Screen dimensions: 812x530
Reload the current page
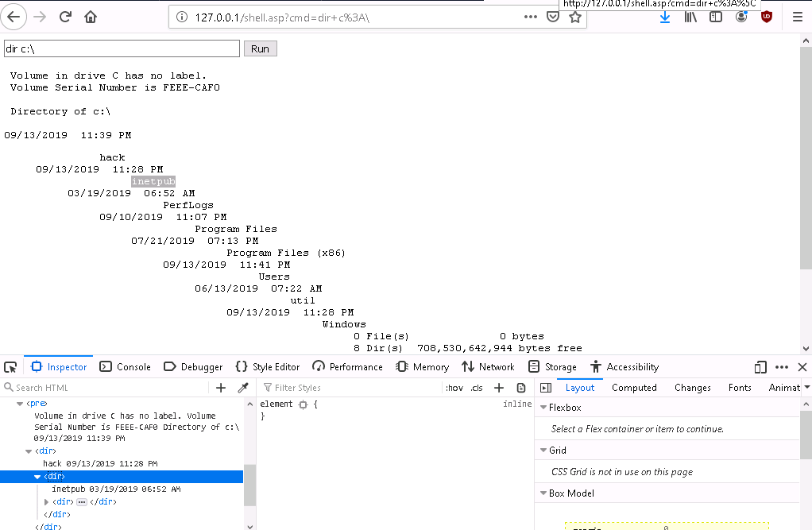(x=66, y=17)
